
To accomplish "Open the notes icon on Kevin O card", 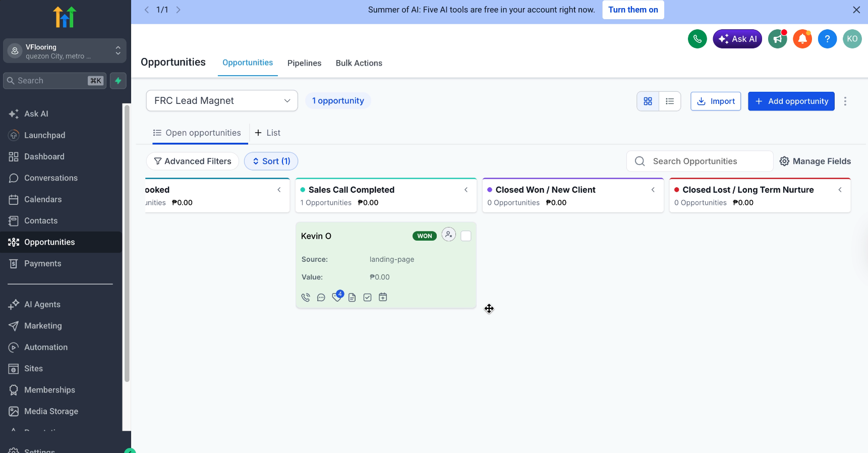I will (x=352, y=298).
